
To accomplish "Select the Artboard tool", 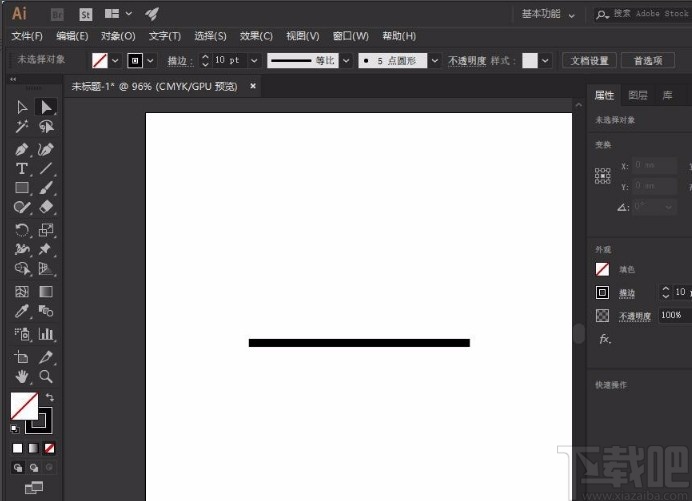I will [x=22, y=357].
